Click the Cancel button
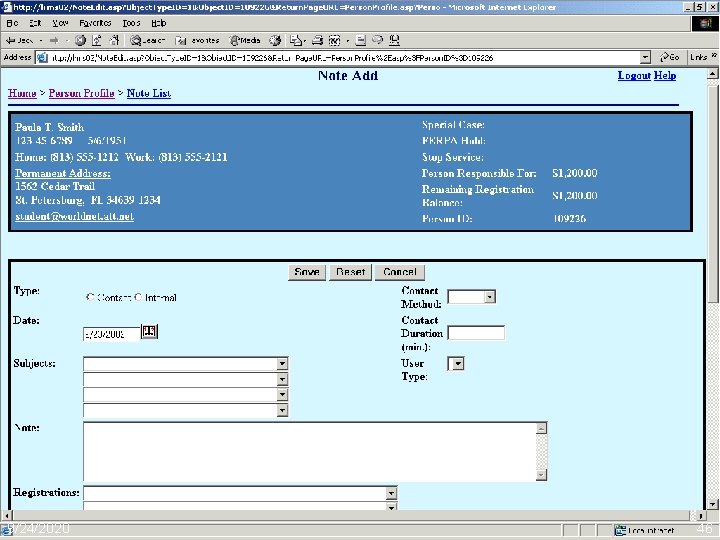720x540 pixels. click(399, 272)
